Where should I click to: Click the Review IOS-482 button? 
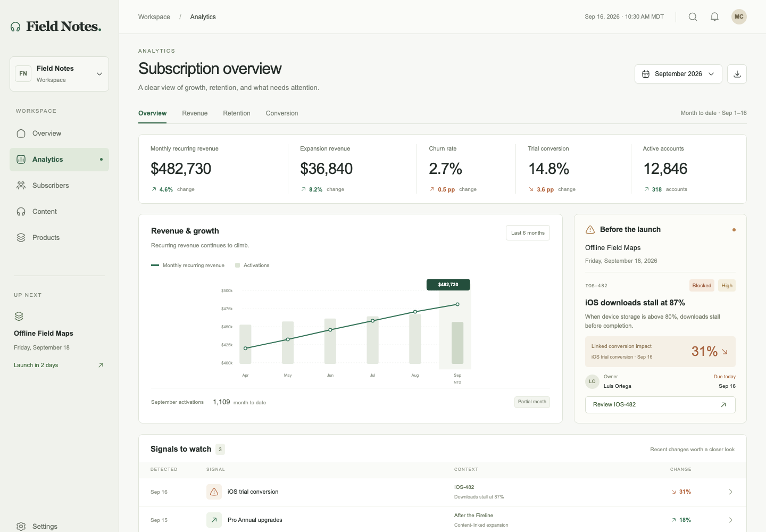click(660, 404)
